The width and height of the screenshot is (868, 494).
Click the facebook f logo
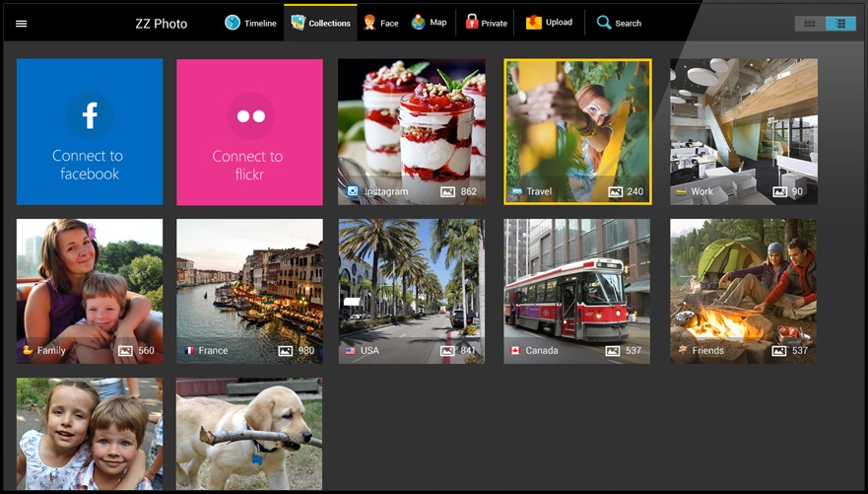pos(90,115)
